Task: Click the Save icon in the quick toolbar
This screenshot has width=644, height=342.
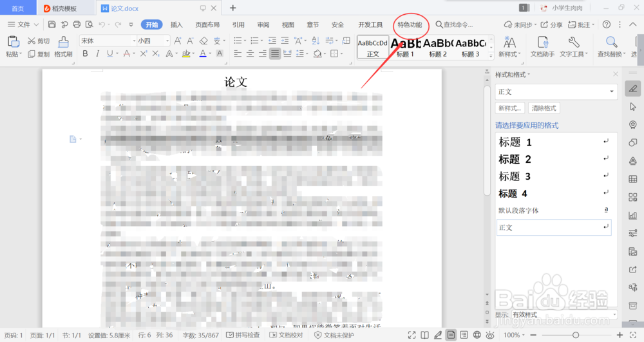Action: [52, 24]
